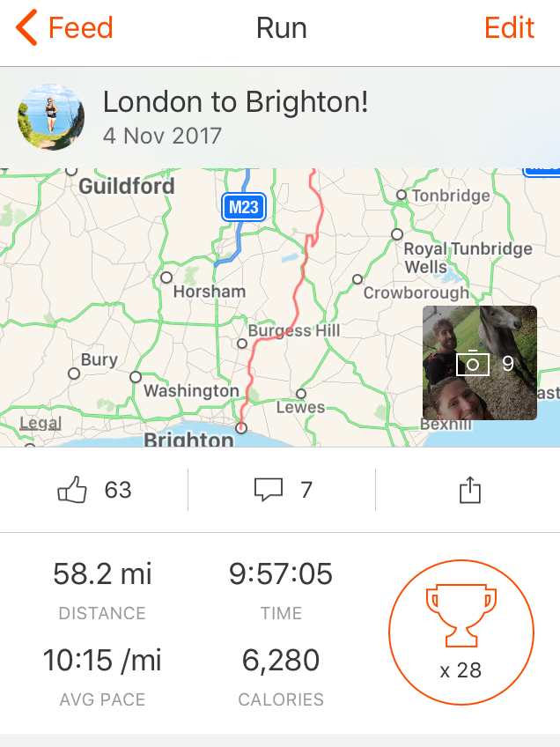Tap the London to Brighton! title
Screen dimensions: 560x747
(235, 102)
